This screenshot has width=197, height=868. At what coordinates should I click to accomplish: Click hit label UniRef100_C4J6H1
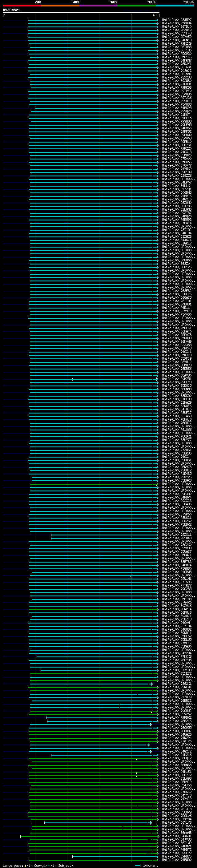[177, 836]
